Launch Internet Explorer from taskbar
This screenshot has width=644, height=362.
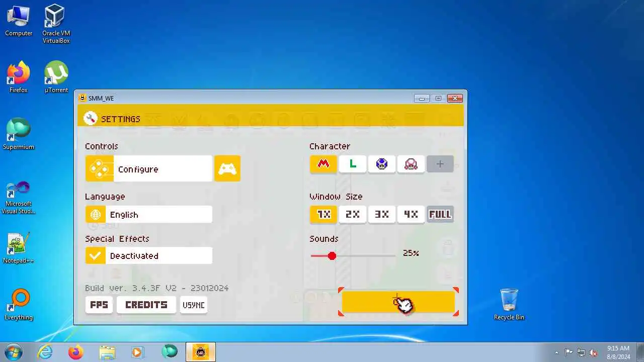45,352
